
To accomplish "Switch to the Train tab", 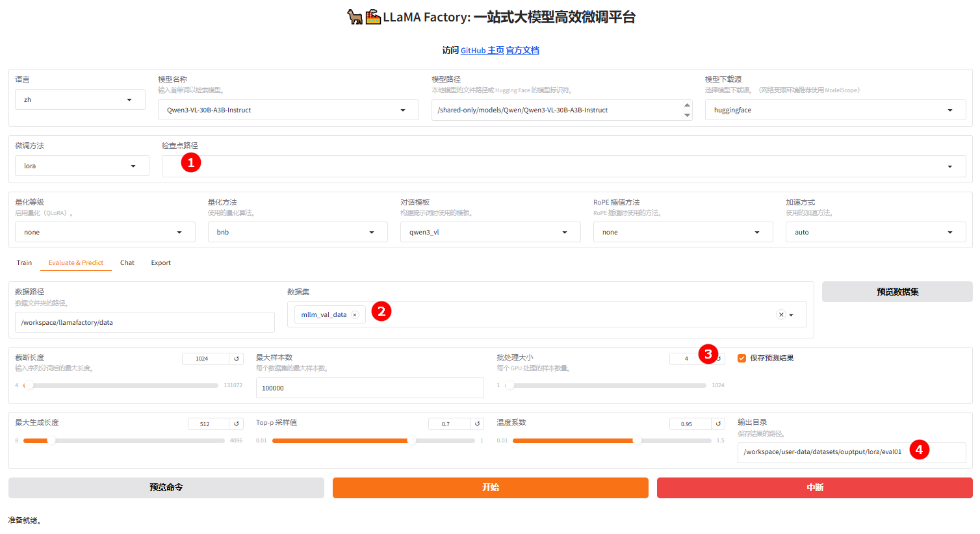I will (x=24, y=263).
